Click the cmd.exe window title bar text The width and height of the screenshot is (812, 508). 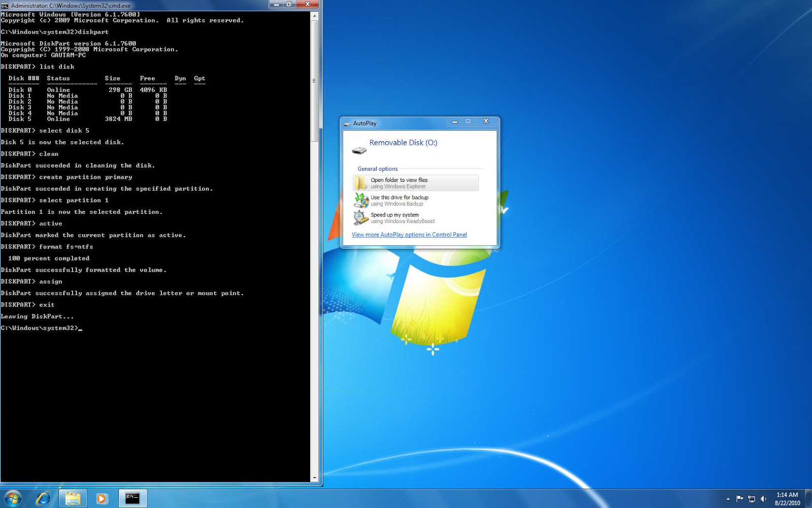[x=71, y=6]
